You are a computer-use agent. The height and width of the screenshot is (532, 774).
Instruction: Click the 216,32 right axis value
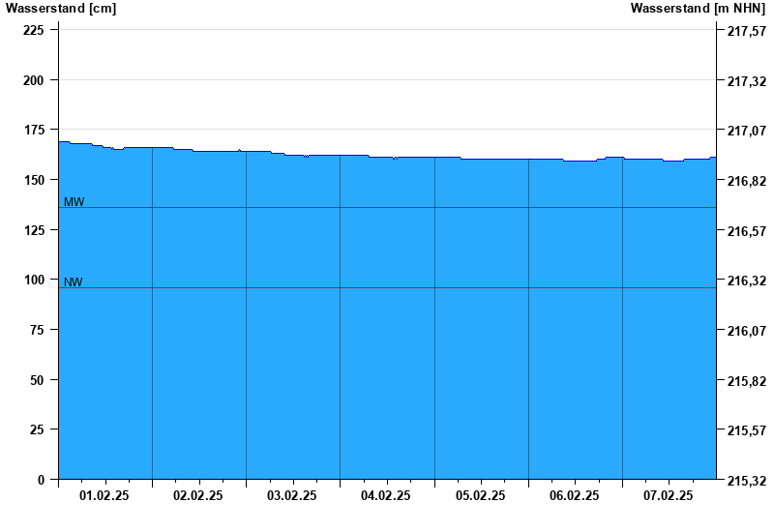click(747, 281)
